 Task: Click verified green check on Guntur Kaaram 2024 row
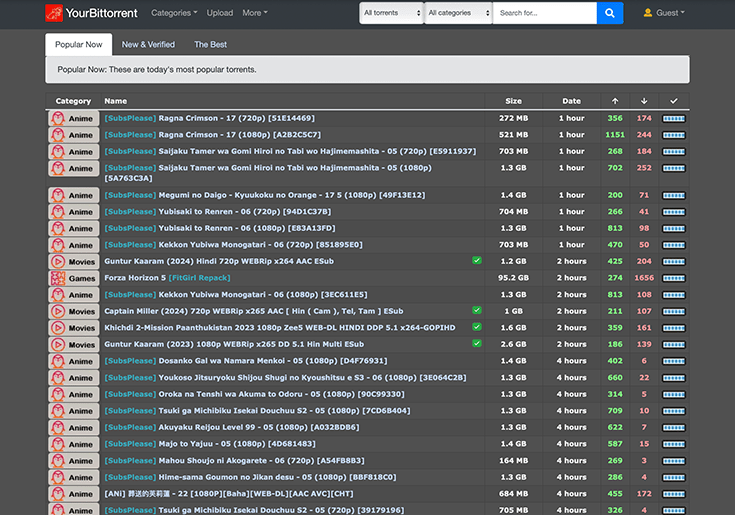click(x=477, y=261)
